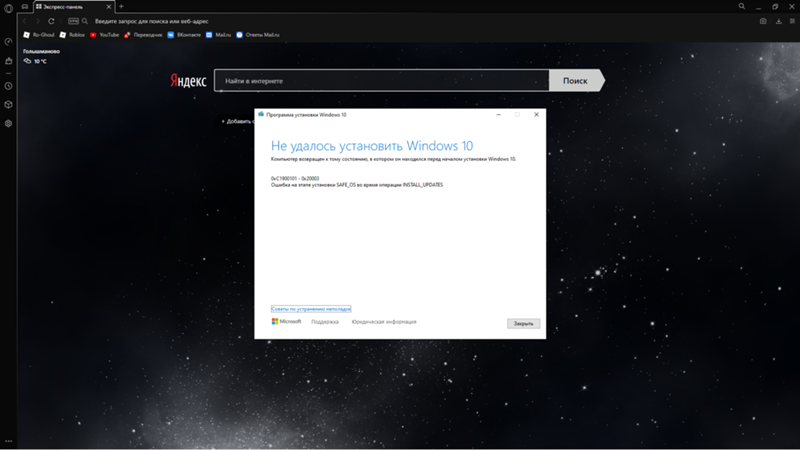Open History clock icon in sidebar
The image size is (800, 450).
click(x=8, y=86)
